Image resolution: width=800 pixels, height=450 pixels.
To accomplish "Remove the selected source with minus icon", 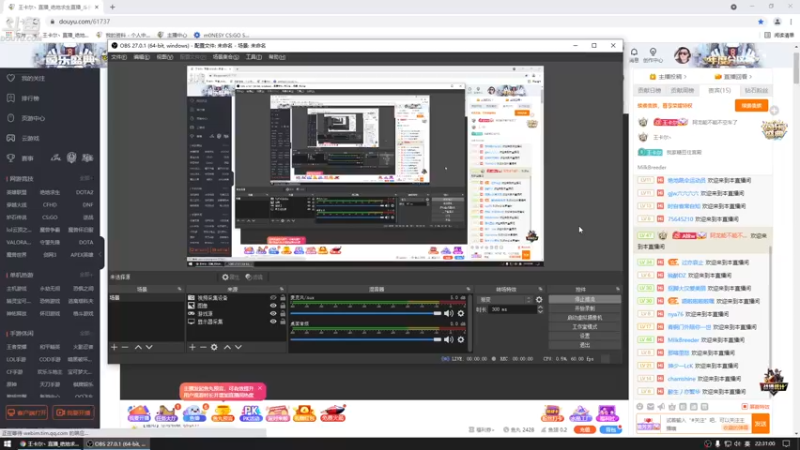I will [203, 347].
